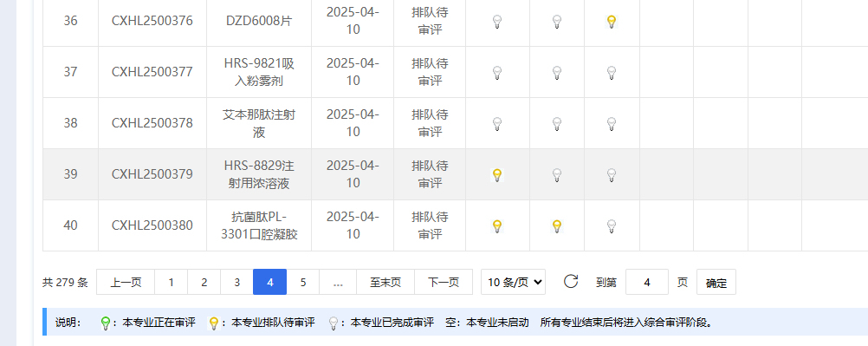Click row number 38
Screen dimensions: 868x346
[x=70, y=123]
